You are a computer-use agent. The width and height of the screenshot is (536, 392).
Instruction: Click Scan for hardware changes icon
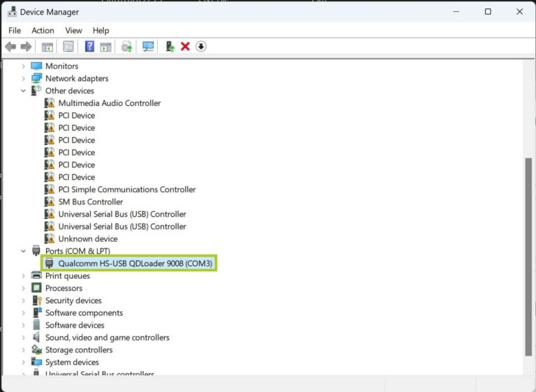148,47
